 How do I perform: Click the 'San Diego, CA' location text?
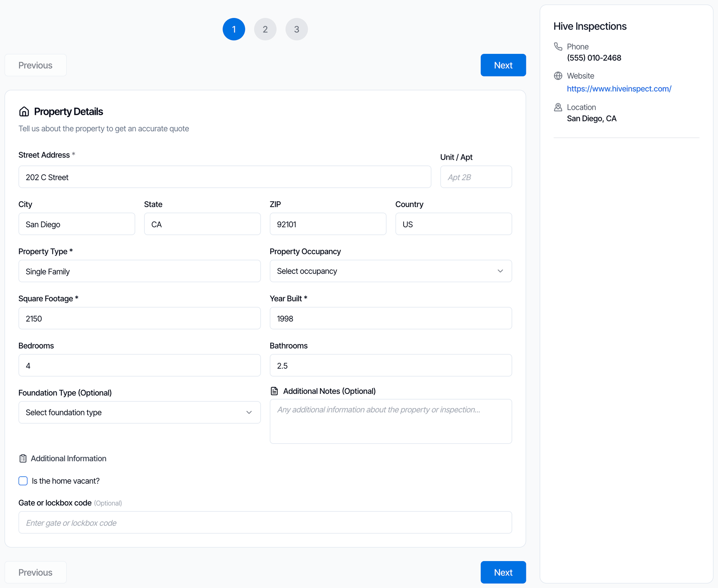(592, 118)
